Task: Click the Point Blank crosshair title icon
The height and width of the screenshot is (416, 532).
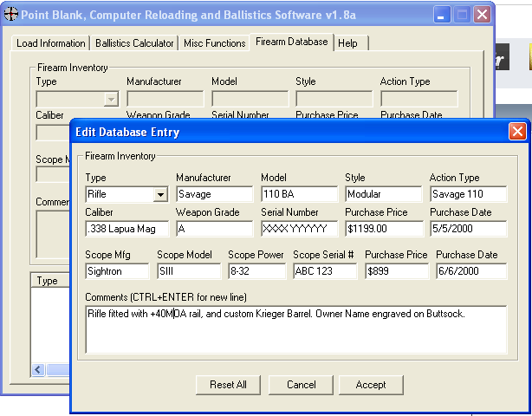Action: 11,14
